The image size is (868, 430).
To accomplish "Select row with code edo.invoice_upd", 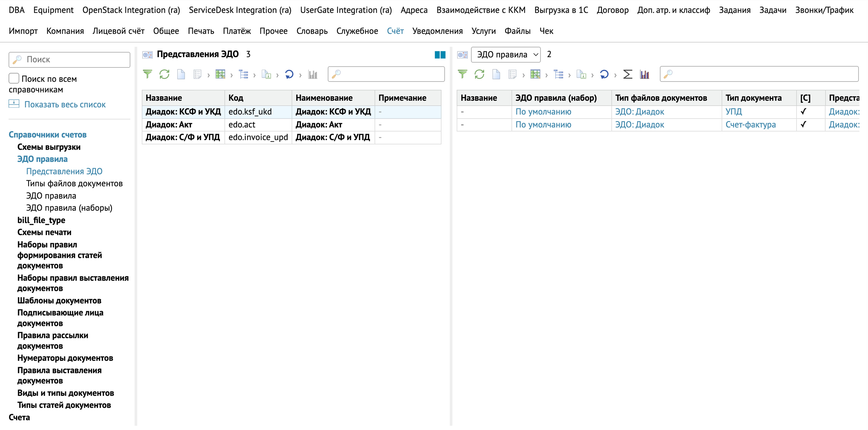I will point(291,137).
